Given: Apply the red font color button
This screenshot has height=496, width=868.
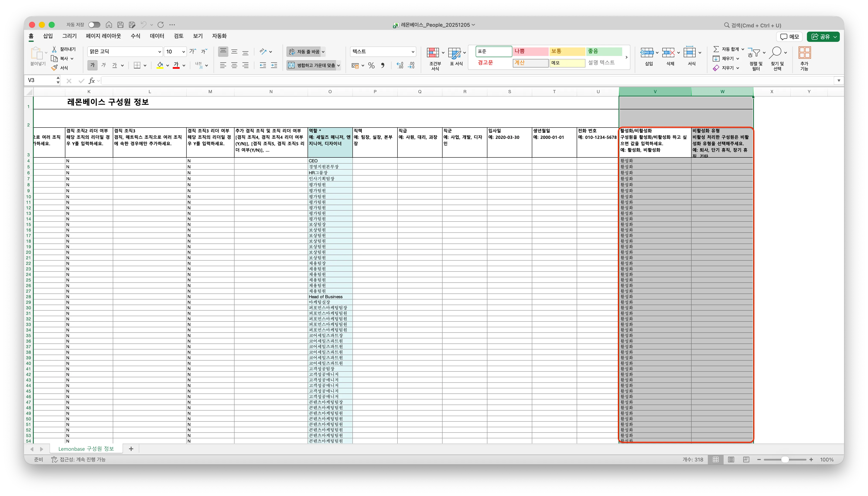Looking at the screenshot, I should point(176,65).
